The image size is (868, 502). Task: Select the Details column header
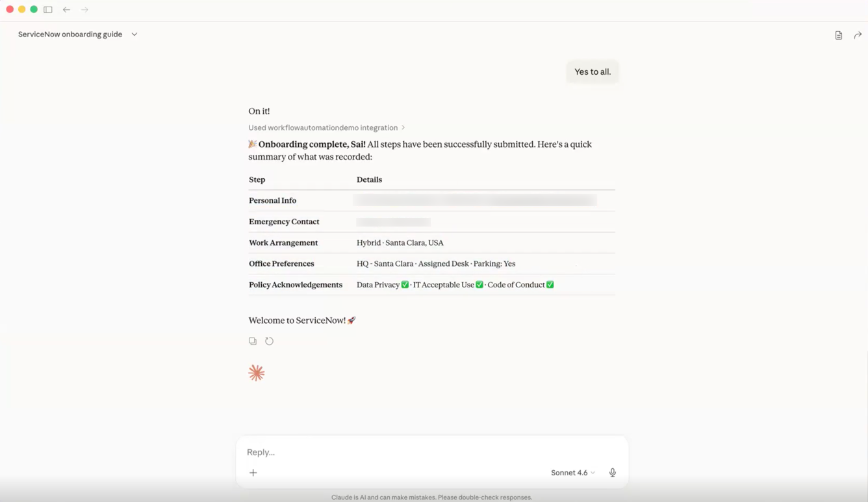pyautogui.click(x=369, y=179)
